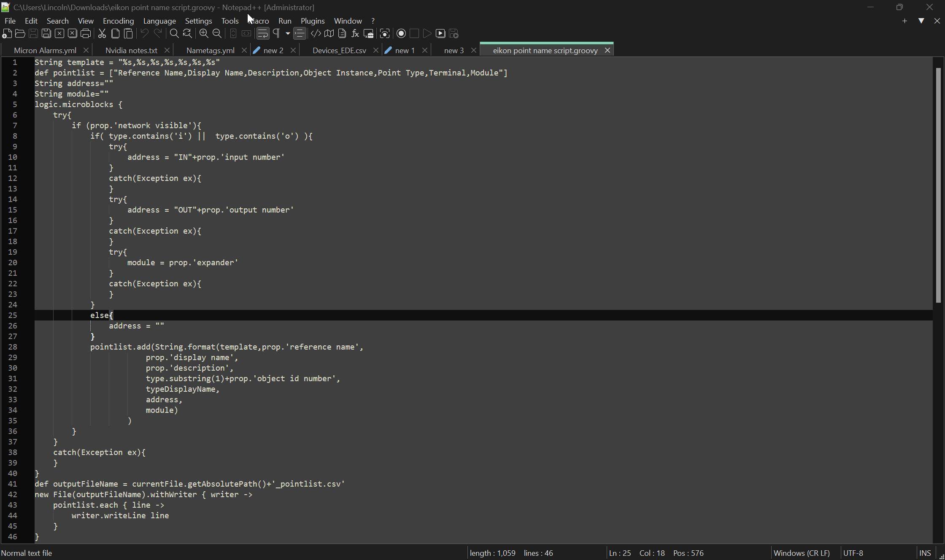The height and width of the screenshot is (560, 945).
Task: Click Normal text file status label
Action: coord(27,553)
